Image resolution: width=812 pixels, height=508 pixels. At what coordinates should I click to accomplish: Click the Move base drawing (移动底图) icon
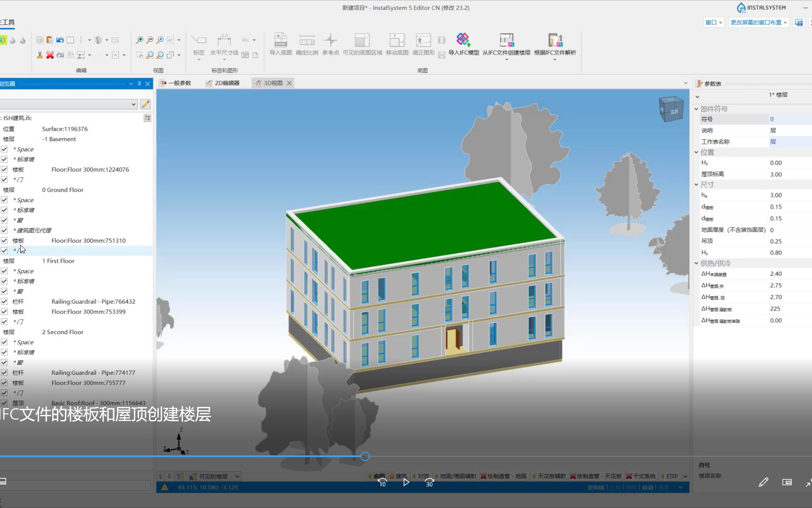pyautogui.click(x=397, y=40)
